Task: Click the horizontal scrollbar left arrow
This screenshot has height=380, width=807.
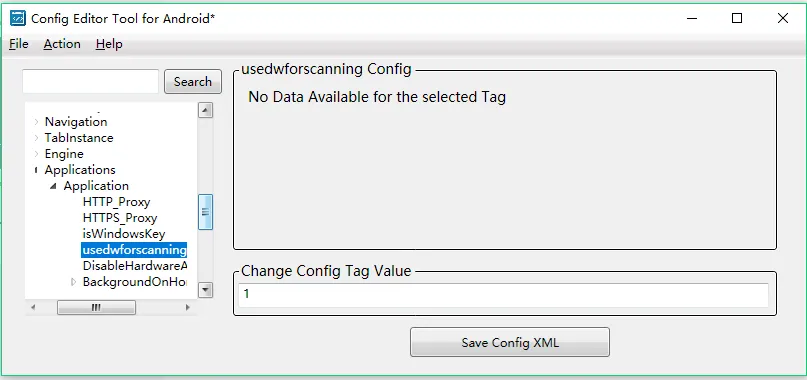Action: coord(33,307)
